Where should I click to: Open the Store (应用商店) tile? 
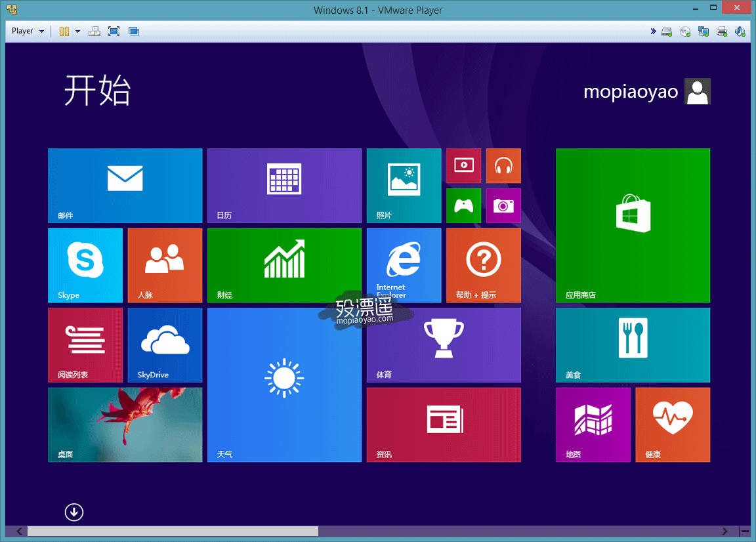[x=633, y=226]
